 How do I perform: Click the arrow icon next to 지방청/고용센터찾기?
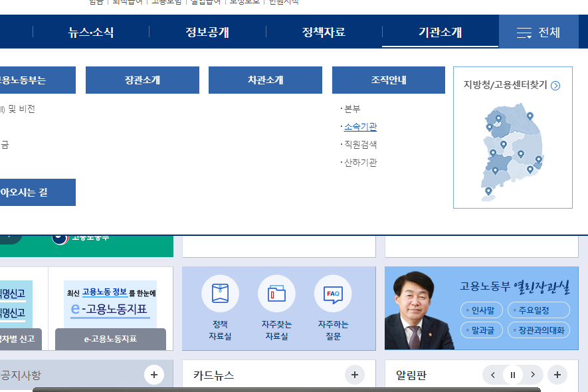tap(555, 86)
